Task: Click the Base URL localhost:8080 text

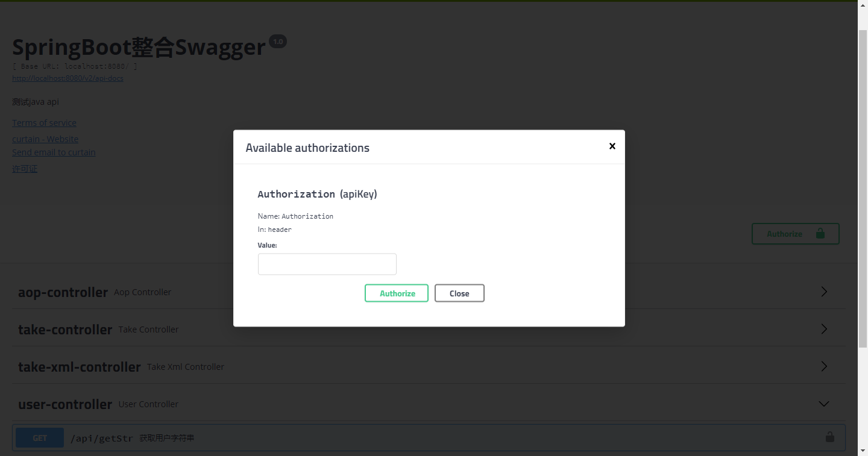Action: [75, 66]
